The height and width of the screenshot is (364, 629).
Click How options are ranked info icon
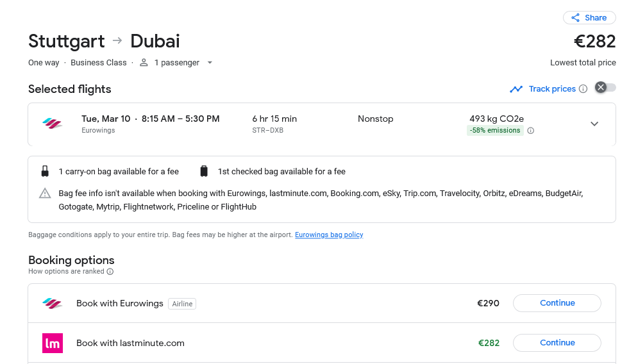[x=110, y=271]
